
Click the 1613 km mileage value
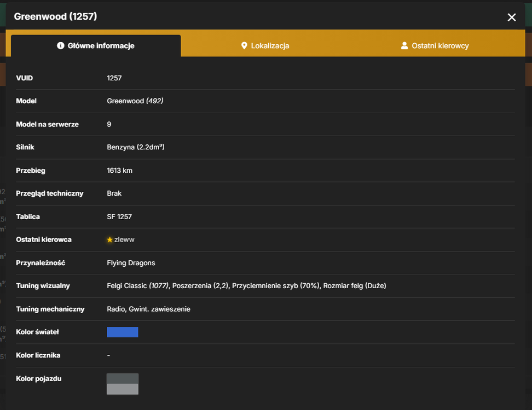[x=120, y=171]
